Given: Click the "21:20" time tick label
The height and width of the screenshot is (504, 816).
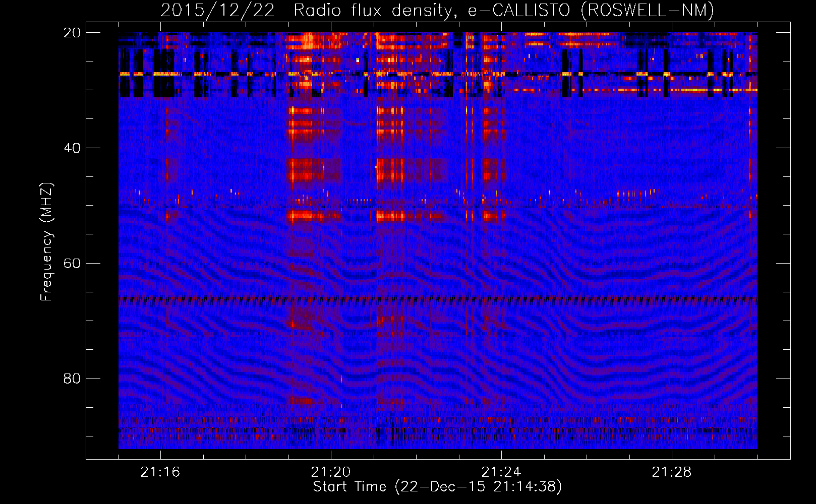Looking at the screenshot, I should (x=331, y=472).
